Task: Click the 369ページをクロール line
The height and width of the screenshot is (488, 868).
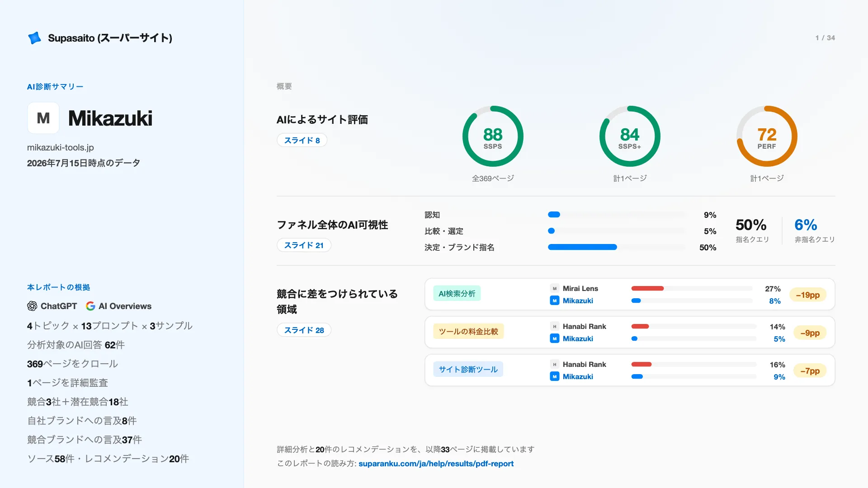Action: [x=72, y=364]
